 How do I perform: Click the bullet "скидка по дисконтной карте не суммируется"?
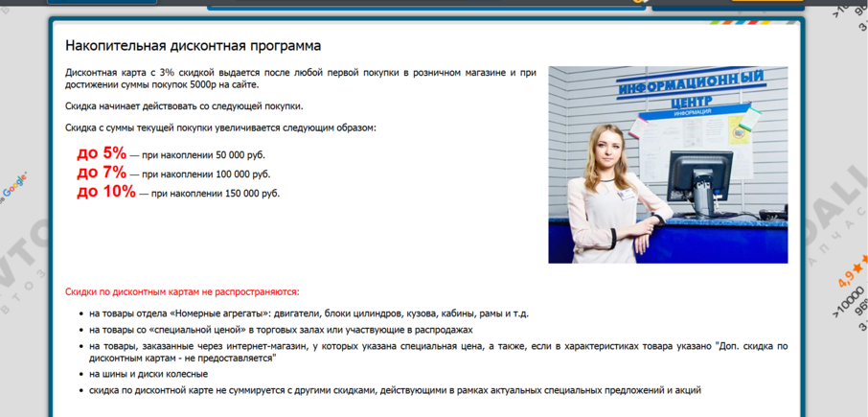[x=395, y=390]
